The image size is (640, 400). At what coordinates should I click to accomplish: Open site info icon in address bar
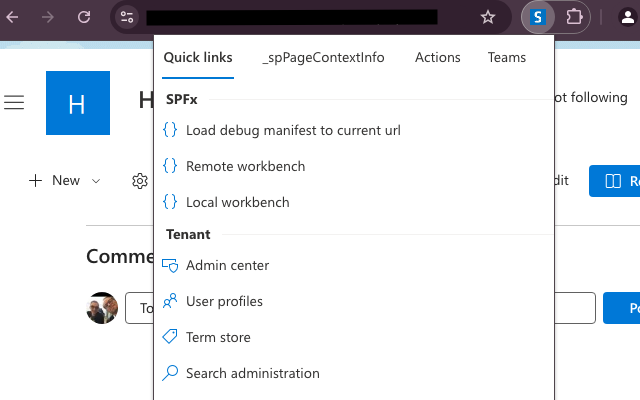tap(126, 17)
